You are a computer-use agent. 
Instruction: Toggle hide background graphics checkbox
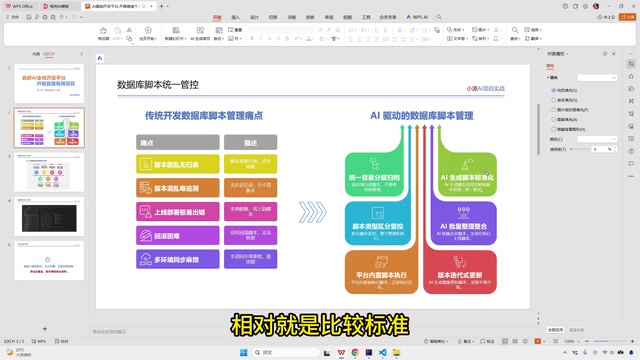tap(553, 129)
